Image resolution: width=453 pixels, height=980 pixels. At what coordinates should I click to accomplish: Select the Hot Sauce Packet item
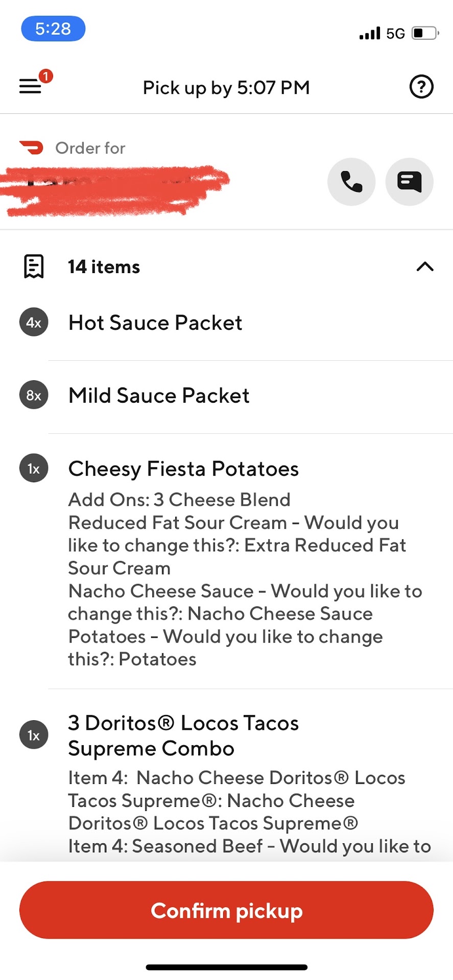point(155,323)
